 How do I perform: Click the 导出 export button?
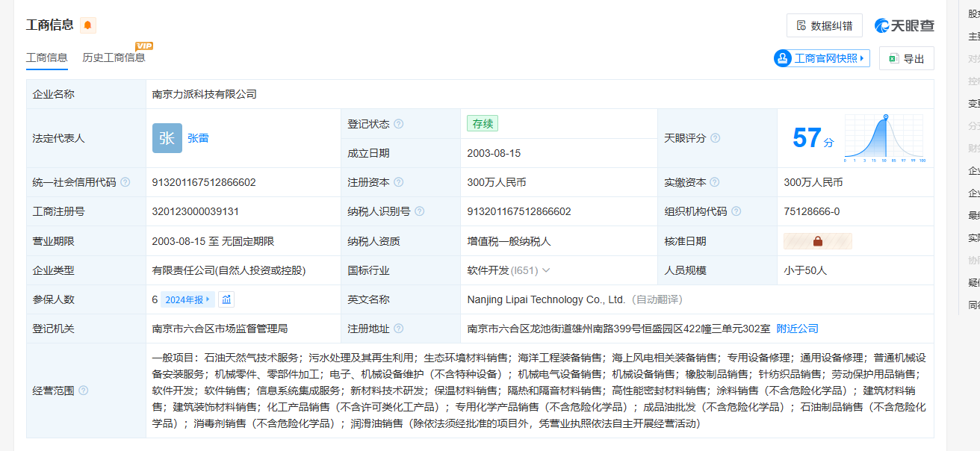coord(906,58)
